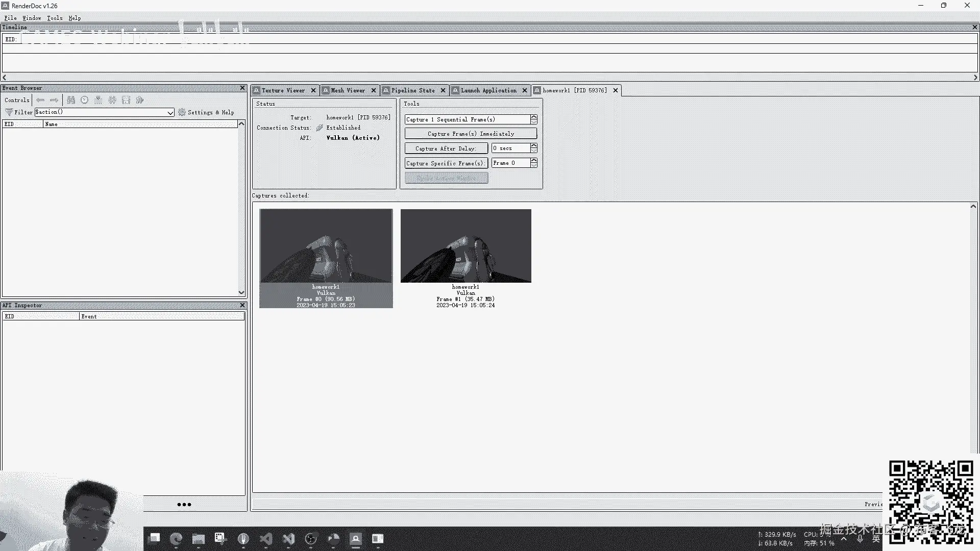Increase the Capture Sequential Frames count

coord(534,117)
